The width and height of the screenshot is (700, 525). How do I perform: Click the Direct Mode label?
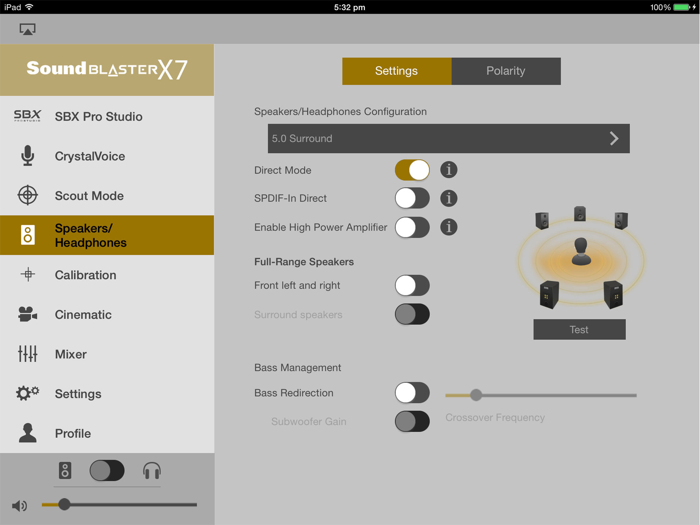[283, 170]
